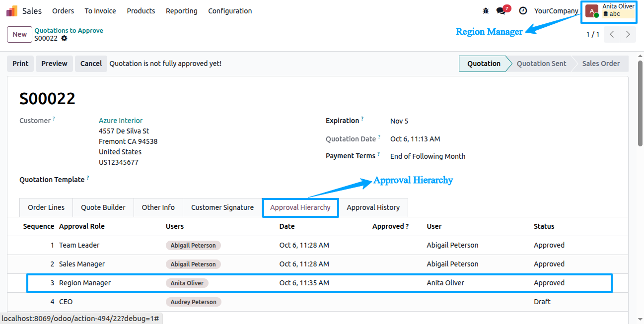
Task: Click Abigail Peterson tag in Sales Manager row
Action: click(x=193, y=264)
